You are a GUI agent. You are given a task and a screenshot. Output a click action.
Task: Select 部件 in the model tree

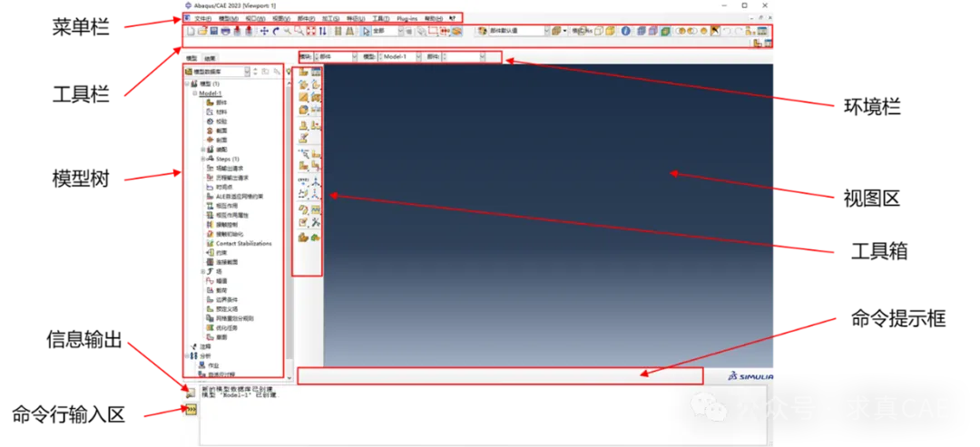pyautogui.click(x=221, y=102)
